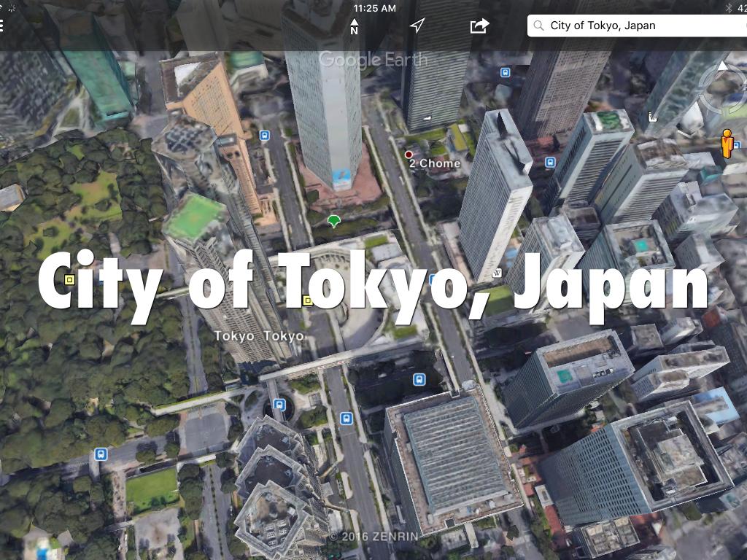The image size is (747, 560).
Task: Select the yellow square marker in the park
Action: 70,279
